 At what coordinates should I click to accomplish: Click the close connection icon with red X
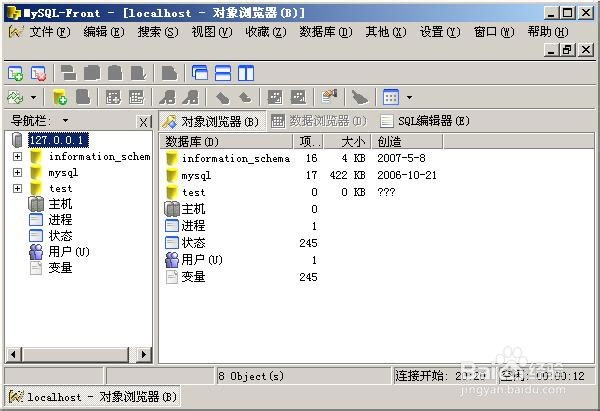38,73
